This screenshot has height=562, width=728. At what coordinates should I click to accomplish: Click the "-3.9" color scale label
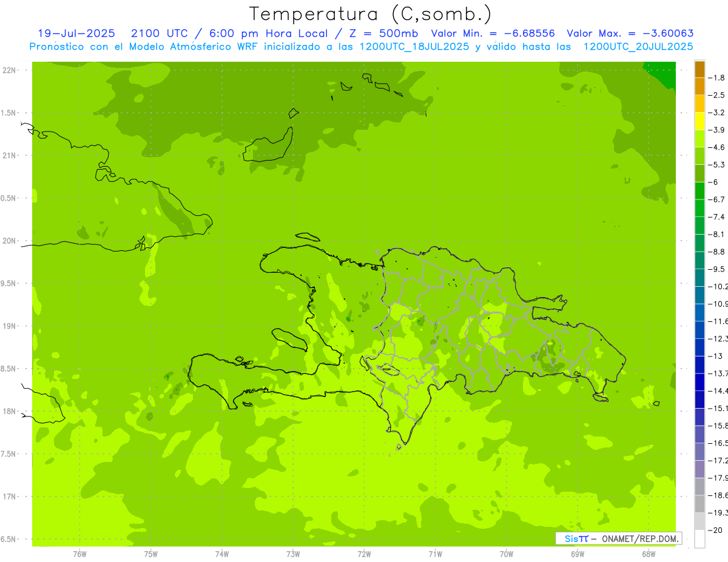coord(716,130)
